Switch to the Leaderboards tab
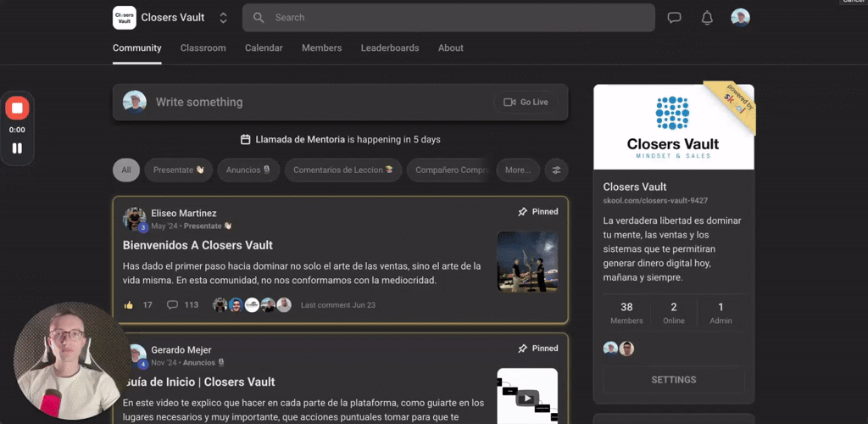The width and height of the screenshot is (868, 424). [x=390, y=48]
